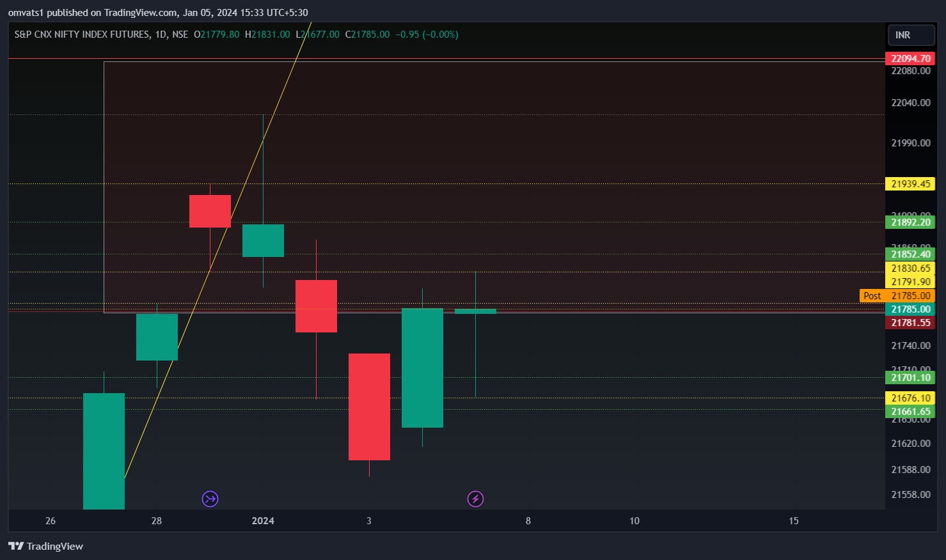Select the 21830.65 yellow price label

coord(910,268)
